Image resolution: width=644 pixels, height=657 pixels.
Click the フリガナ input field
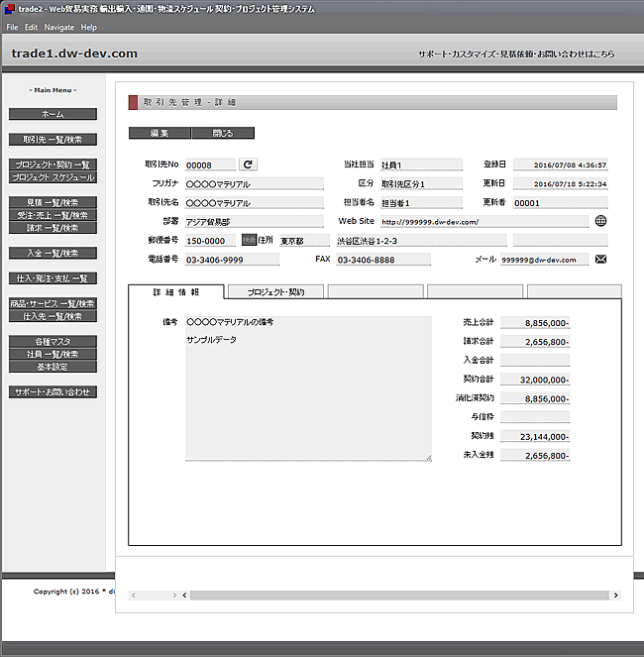[x=255, y=183]
